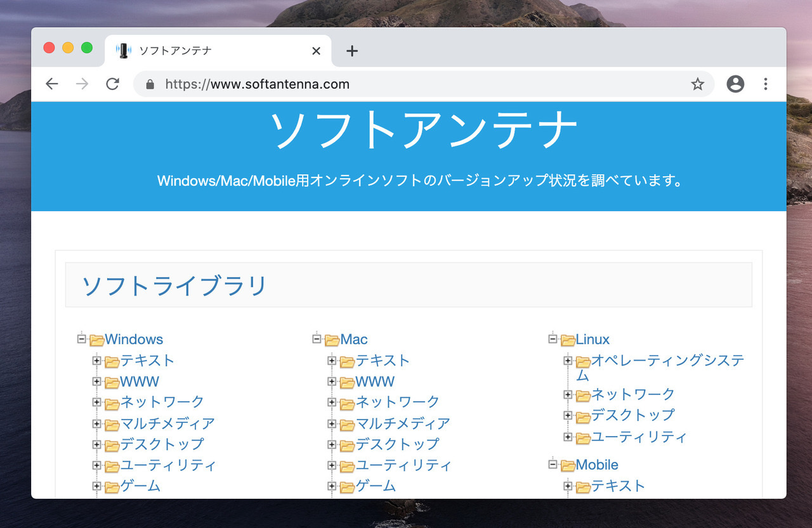Screen dimensions: 812x528
Task: Open ユーティリティ link under Mac
Action: click(403, 465)
